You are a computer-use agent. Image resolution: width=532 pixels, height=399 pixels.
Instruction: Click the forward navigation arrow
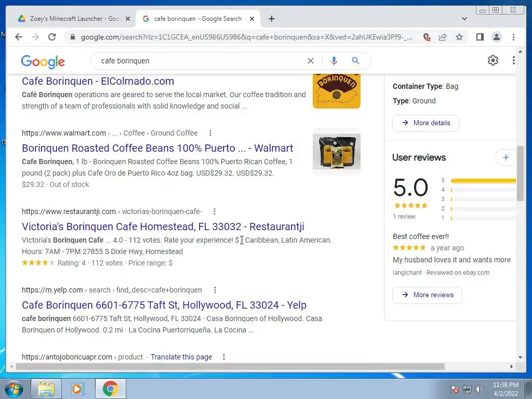[35, 37]
